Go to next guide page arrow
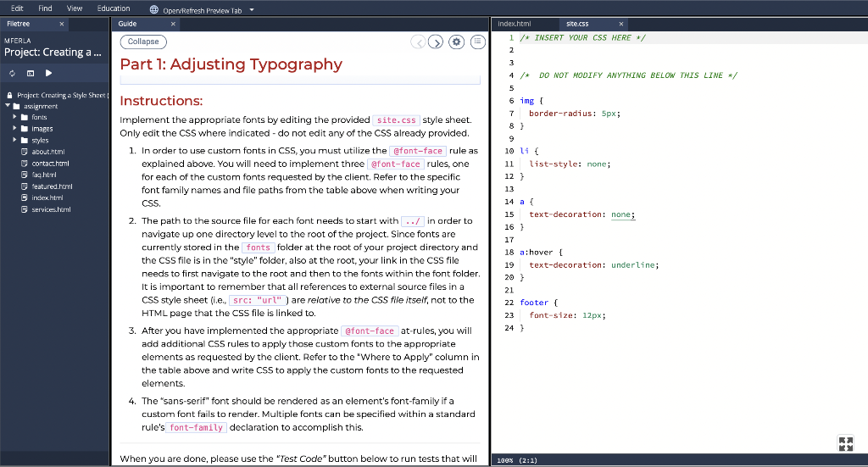The height and width of the screenshot is (467, 868). coord(435,42)
